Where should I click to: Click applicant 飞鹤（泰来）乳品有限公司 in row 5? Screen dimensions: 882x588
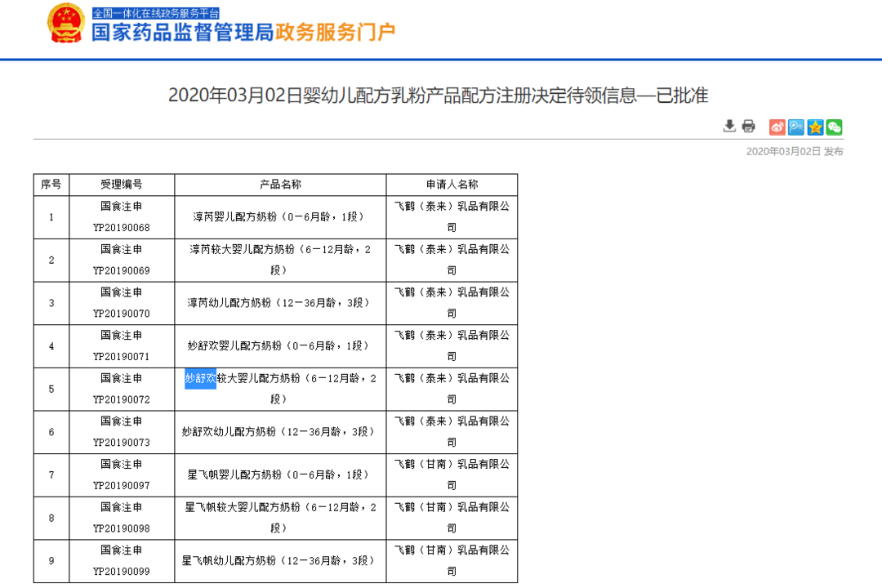pyautogui.click(x=452, y=389)
